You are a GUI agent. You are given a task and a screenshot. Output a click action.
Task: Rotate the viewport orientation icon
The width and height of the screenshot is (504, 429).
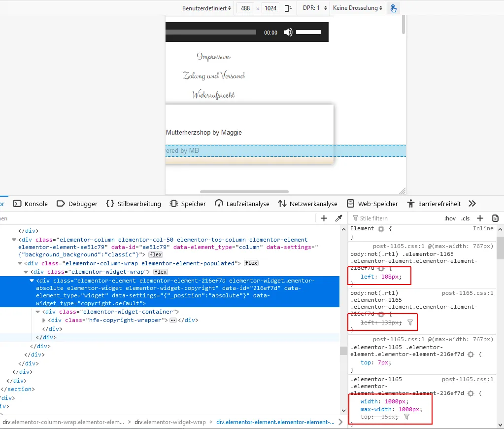pyautogui.click(x=288, y=8)
